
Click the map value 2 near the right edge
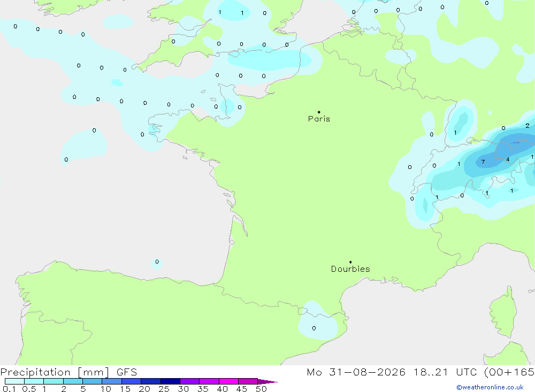[528, 126]
